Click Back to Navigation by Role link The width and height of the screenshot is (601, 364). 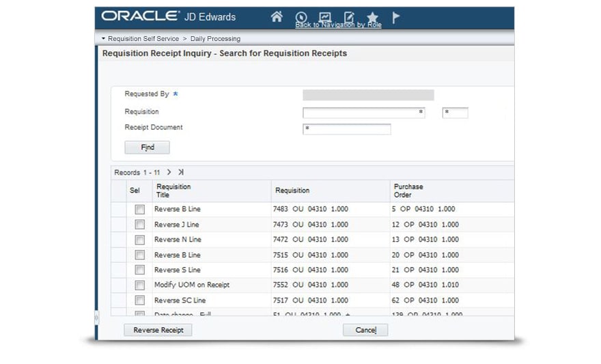tap(338, 25)
